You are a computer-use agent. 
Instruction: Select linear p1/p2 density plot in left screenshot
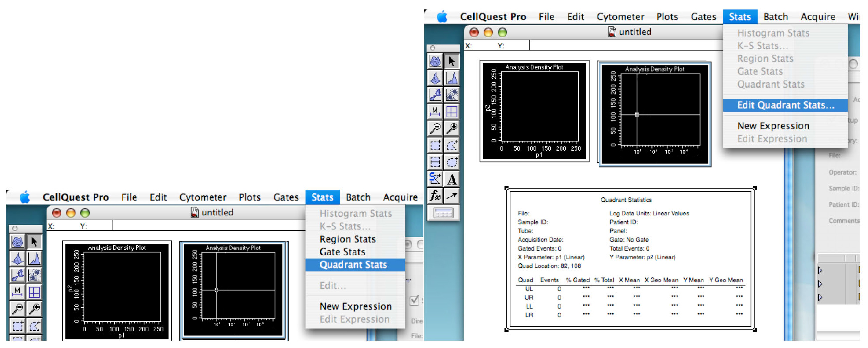(x=117, y=291)
